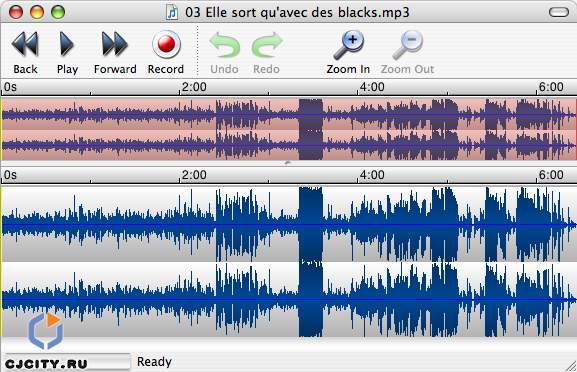Click the green Undo arrow
577x372 pixels.
pos(224,46)
